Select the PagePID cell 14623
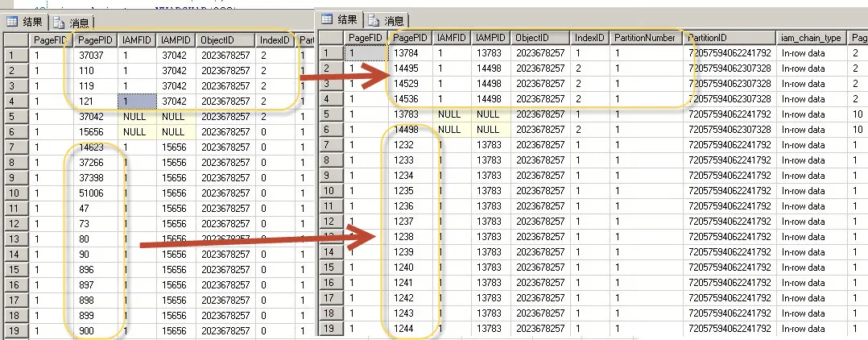 [x=95, y=147]
